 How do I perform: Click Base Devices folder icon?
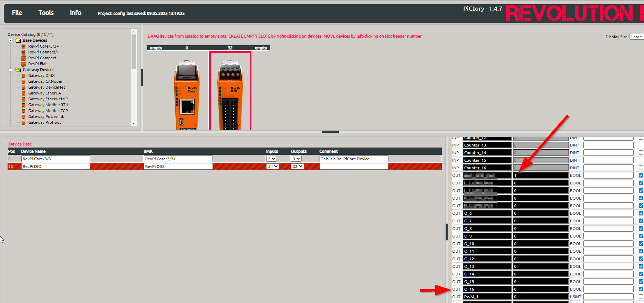18,40
